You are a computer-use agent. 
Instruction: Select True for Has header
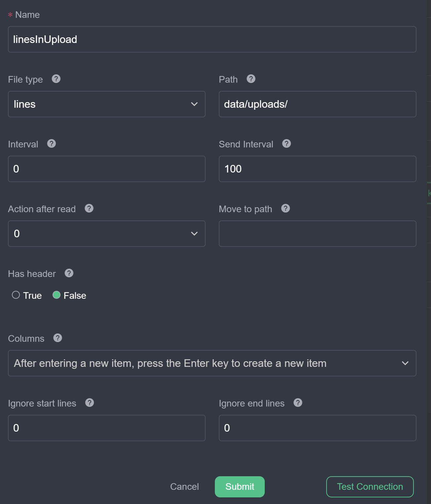click(x=16, y=295)
